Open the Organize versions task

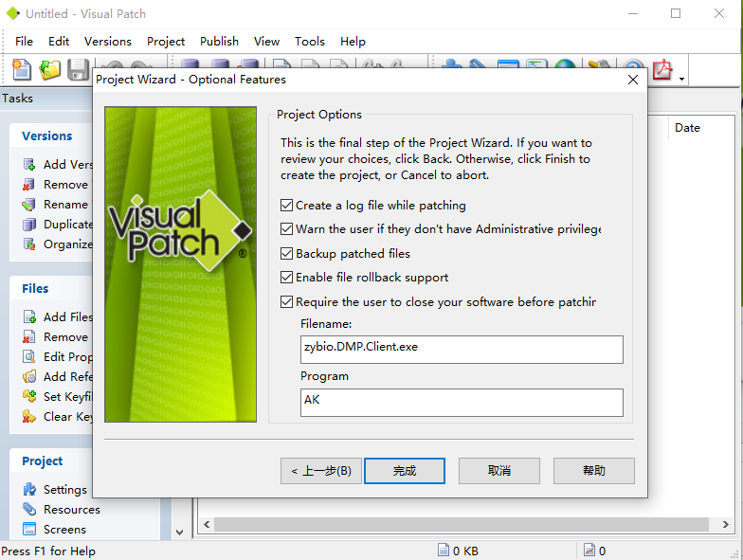pos(58,244)
